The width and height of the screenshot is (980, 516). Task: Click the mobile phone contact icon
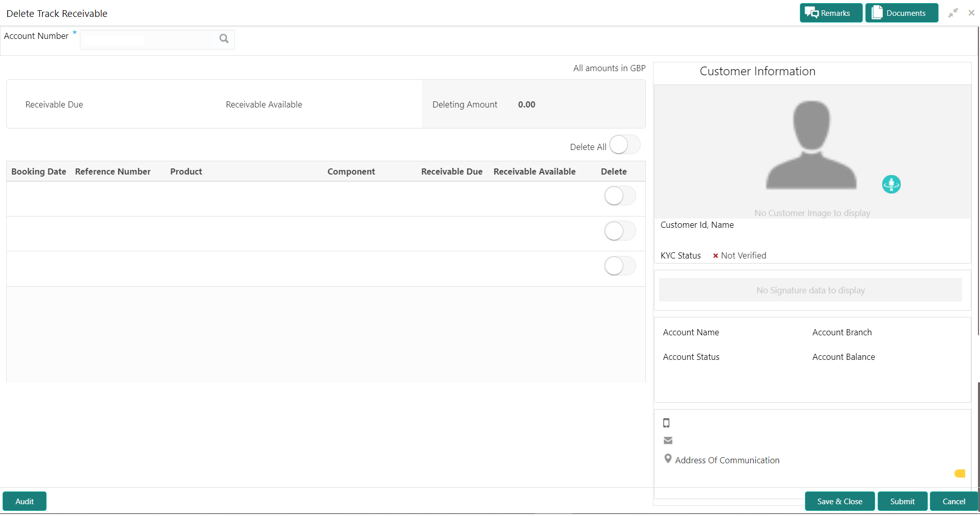tap(666, 423)
